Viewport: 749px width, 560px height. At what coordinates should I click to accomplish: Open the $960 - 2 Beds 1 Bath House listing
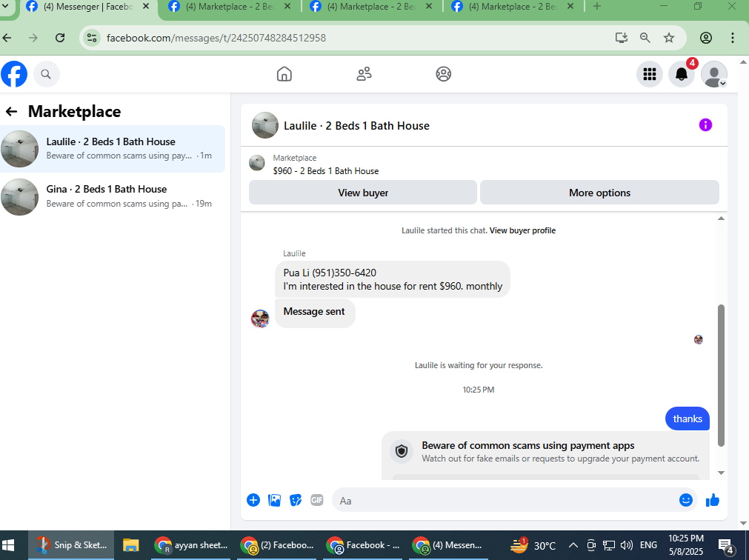(x=325, y=171)
